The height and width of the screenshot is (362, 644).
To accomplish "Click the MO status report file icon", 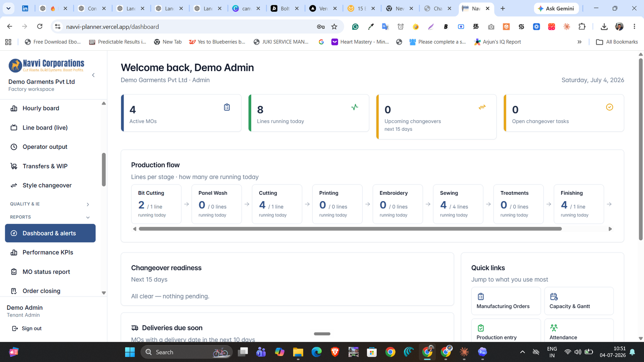I will 14,272.
